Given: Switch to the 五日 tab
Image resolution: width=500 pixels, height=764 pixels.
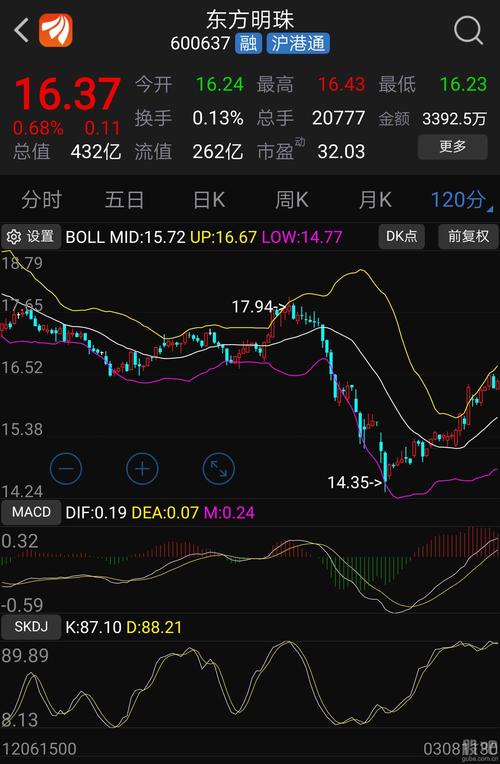Looking at the screenshot, I should [124, 200].
